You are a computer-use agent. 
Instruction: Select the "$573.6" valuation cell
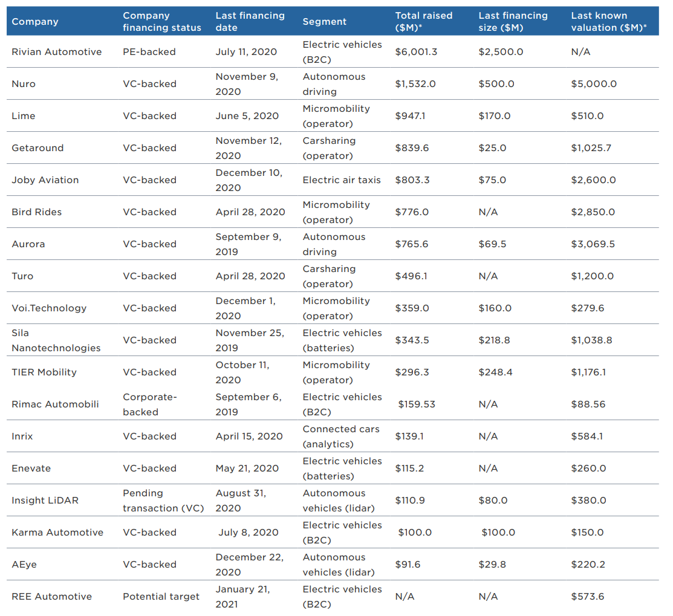(587, 596)
